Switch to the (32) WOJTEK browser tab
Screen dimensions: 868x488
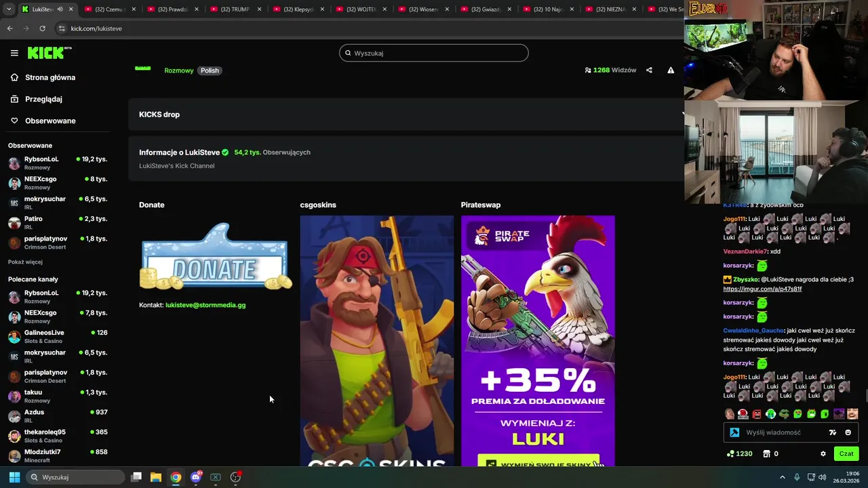[x=361, y=9]
